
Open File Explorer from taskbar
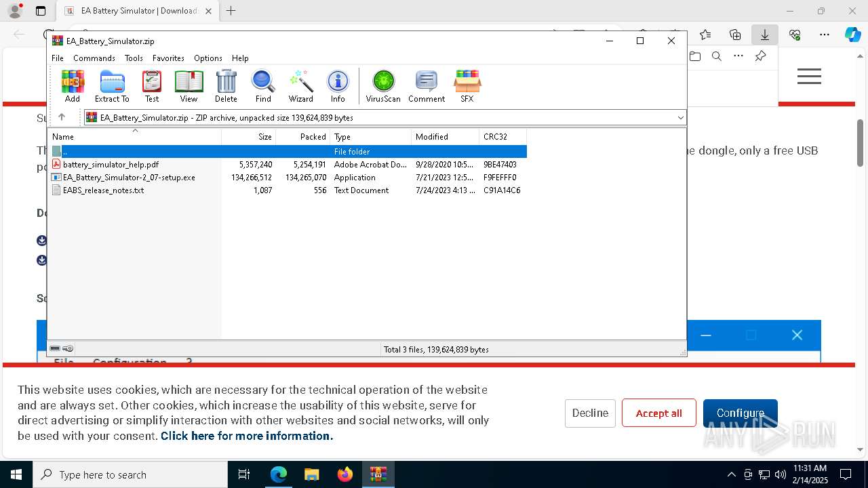click(312, 474)
